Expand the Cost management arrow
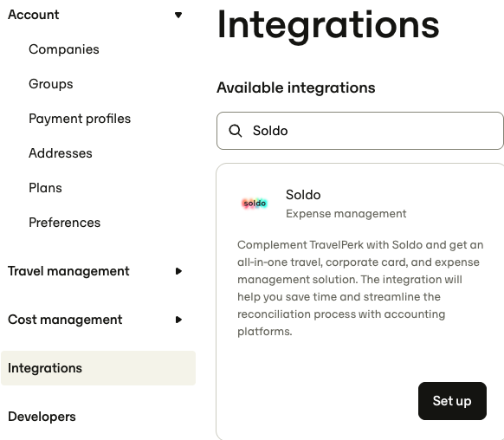 (178, 320)
